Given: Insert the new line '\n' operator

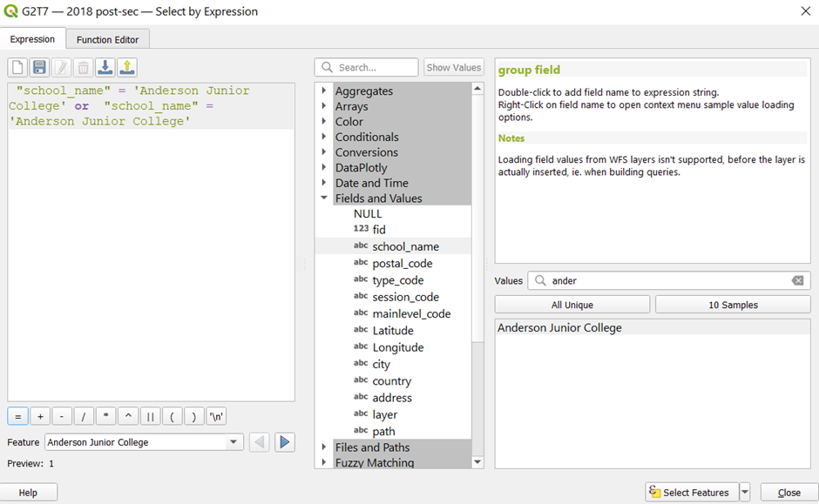Looking at the screenshot, I should pos(216,417).
